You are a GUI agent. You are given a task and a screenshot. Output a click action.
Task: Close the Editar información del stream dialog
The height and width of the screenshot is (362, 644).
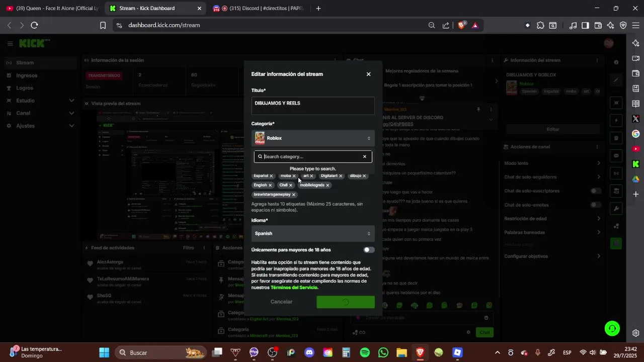pyautogui.click(x=368, y=74)
